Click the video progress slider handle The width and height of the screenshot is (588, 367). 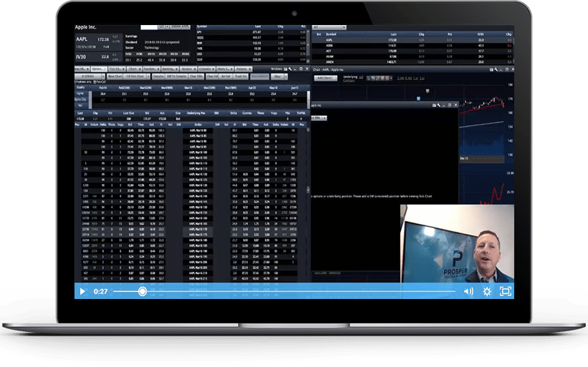[143, 291]
